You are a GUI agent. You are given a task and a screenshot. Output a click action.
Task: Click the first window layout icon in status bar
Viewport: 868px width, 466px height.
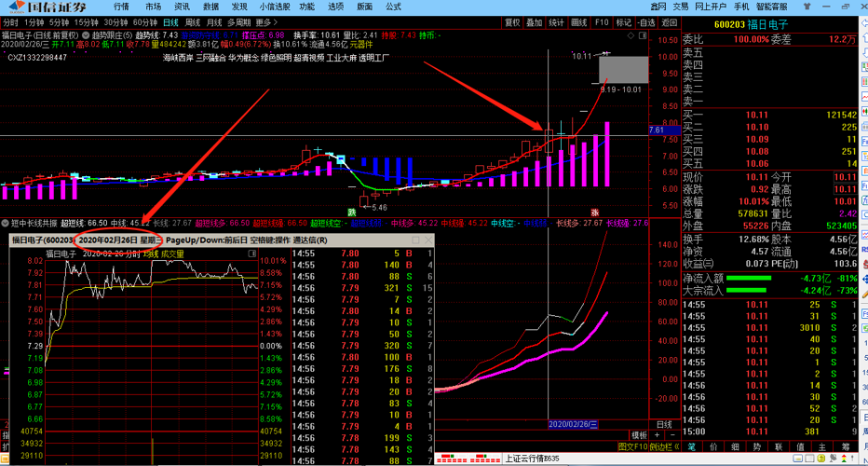click(x=798, y=459)
